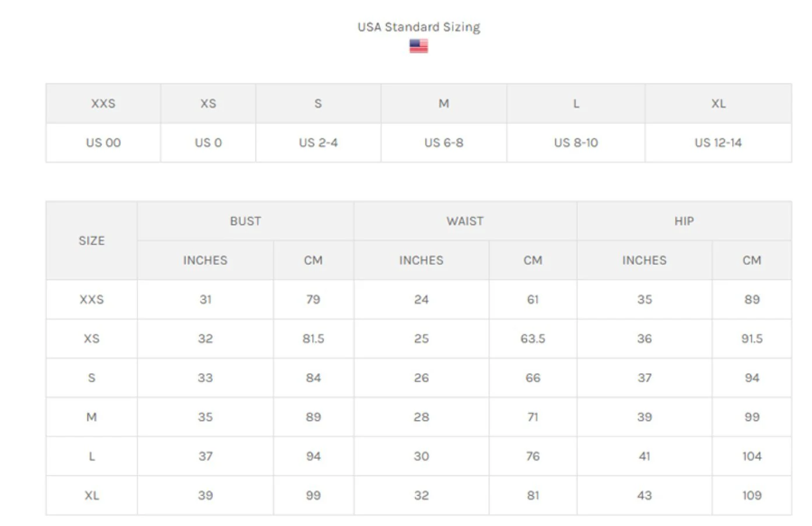Click hip centimeter value 109
Viewport: 812px width, 526px height.
[751, 496]
